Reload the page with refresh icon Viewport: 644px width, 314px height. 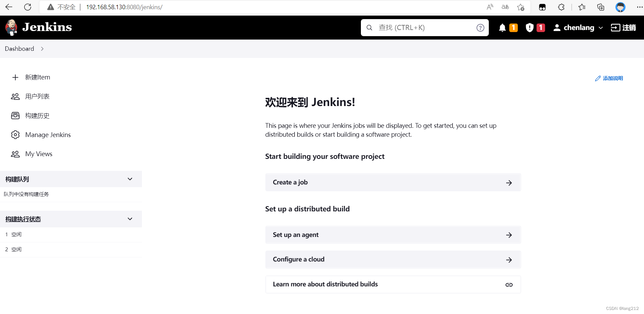tap(28, 7)
